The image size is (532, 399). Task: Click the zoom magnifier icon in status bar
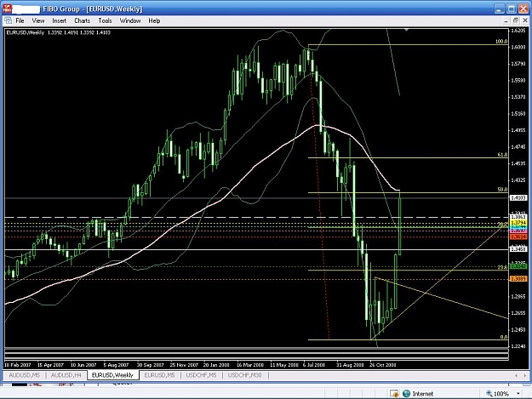click(x=489, y=393)
